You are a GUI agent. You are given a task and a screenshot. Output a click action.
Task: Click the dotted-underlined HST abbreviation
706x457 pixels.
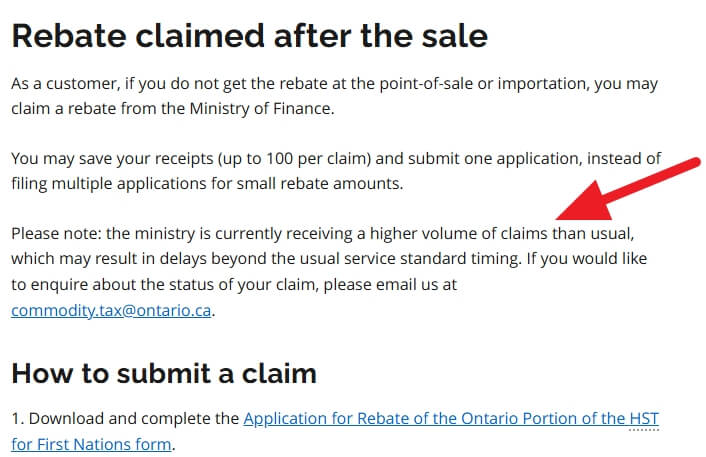(644, 419)
